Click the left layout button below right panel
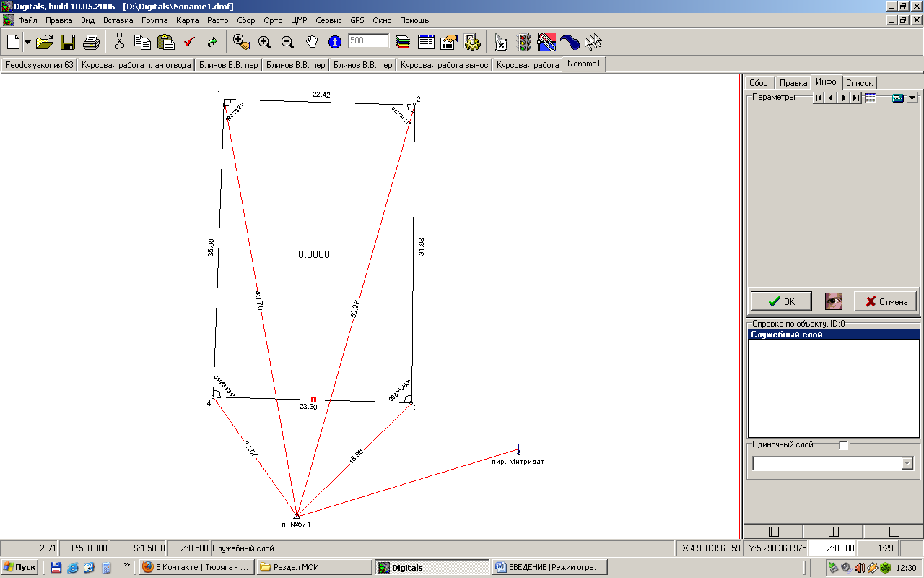This screenshot has height=578, width=924. 774,531
